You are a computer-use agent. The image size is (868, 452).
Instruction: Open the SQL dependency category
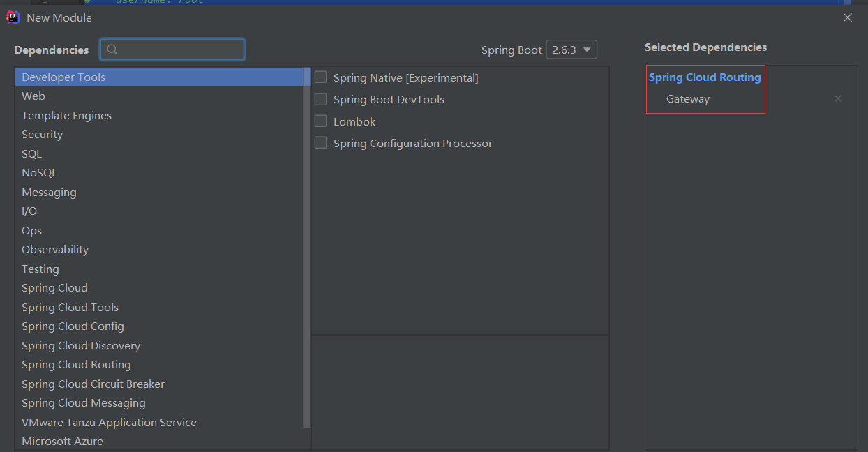click(31, 153)
